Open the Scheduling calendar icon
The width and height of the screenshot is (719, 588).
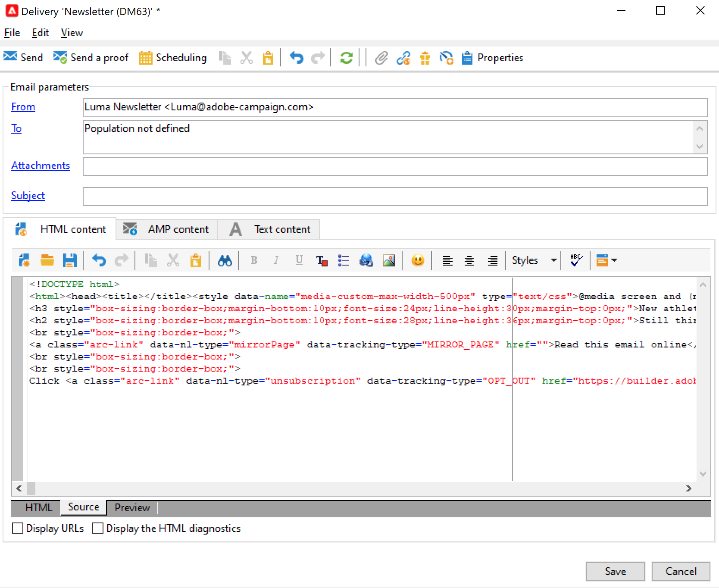(145, 57)
